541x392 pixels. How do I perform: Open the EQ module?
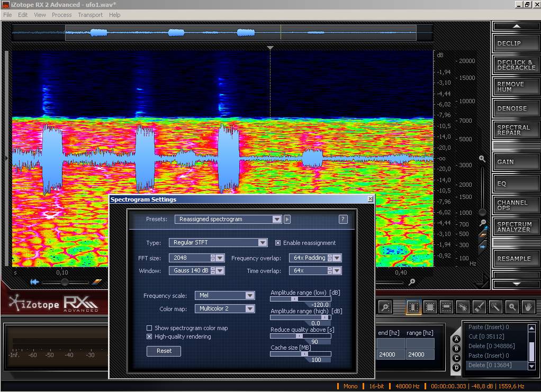(x=516, y=184)
